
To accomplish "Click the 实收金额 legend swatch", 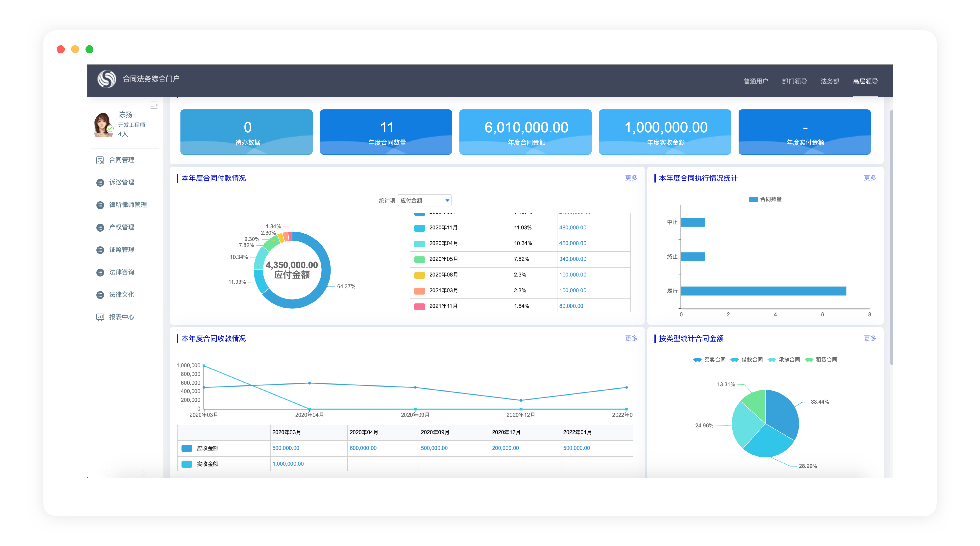I will [x=187, y=464].
